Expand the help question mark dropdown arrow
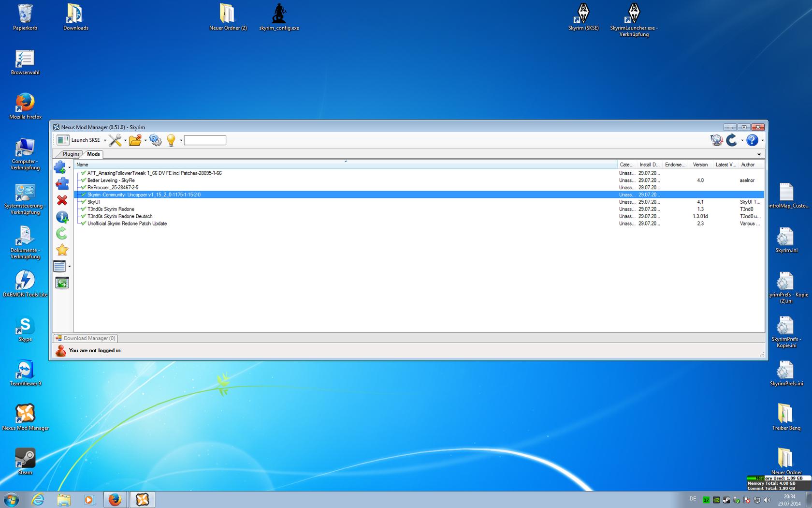 click(x=762, y=141)
